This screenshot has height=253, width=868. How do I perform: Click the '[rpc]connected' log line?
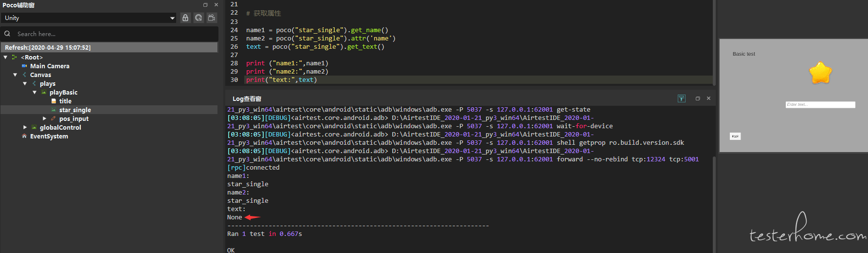tap(253, 168)
